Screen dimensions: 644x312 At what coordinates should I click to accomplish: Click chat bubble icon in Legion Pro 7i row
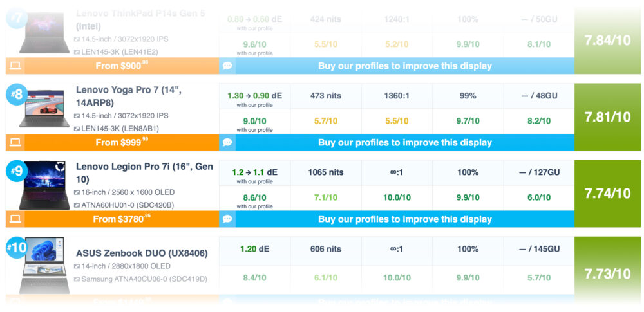coord(227,219)
